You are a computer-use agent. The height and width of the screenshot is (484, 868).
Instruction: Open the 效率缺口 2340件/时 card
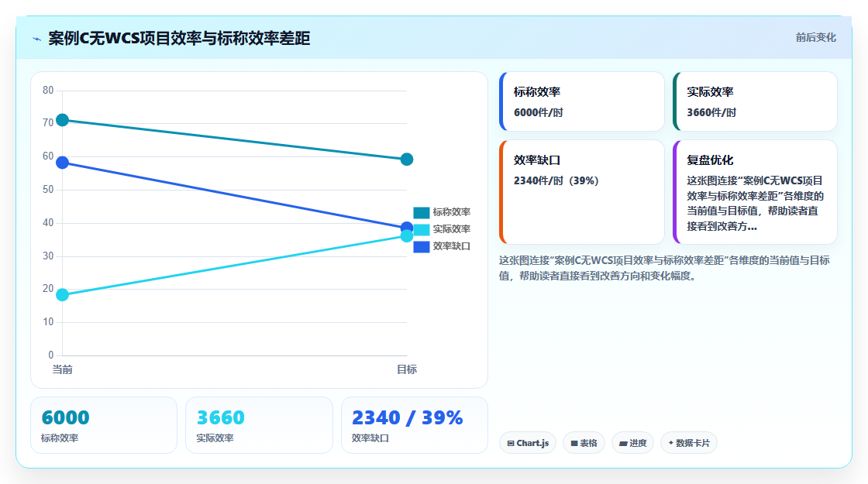pyautogui.click(x=581, y=192)
